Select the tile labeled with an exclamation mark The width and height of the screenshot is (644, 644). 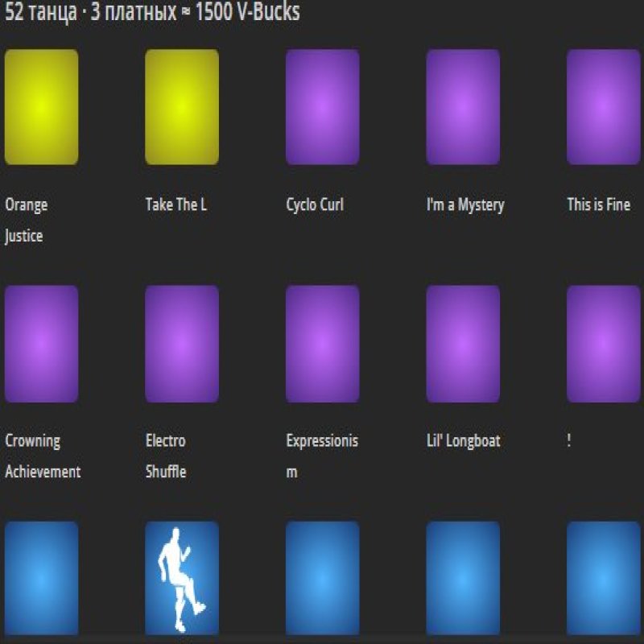click(602, 341)
